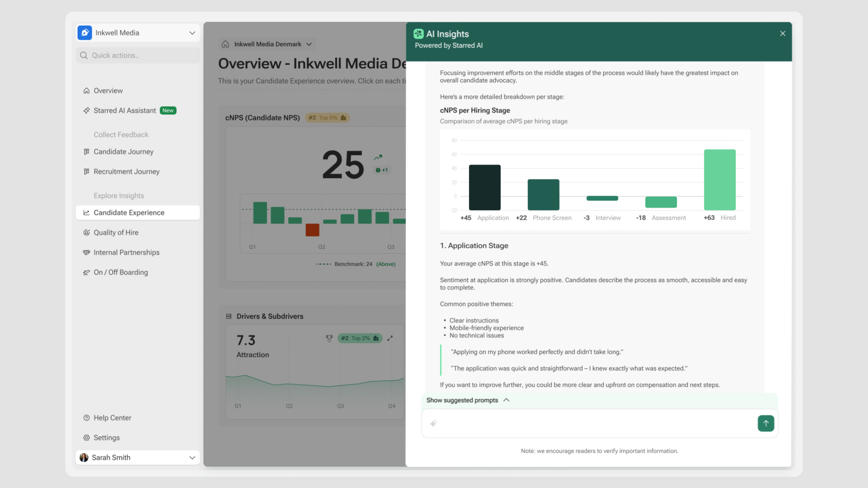
Task: Click the AI Insights logo icon
Action: 418,34
